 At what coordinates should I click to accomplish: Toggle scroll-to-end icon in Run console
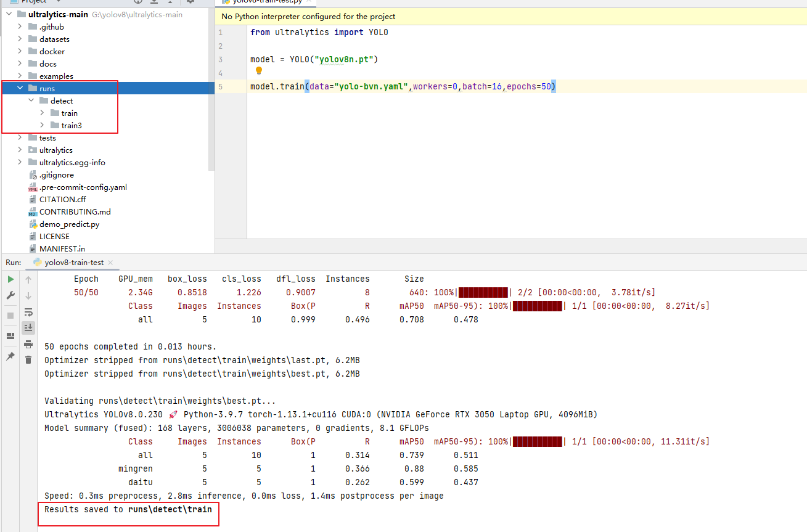click(28, 327)
